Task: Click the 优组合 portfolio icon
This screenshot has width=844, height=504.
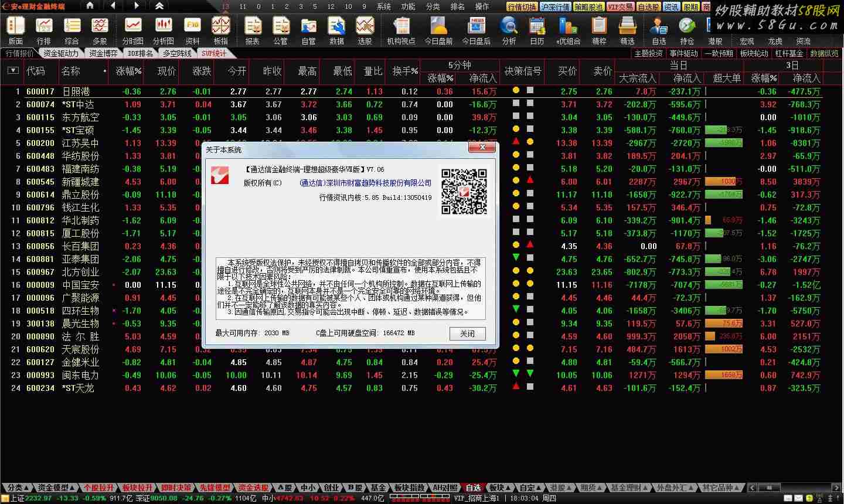Action: [568, 30]
